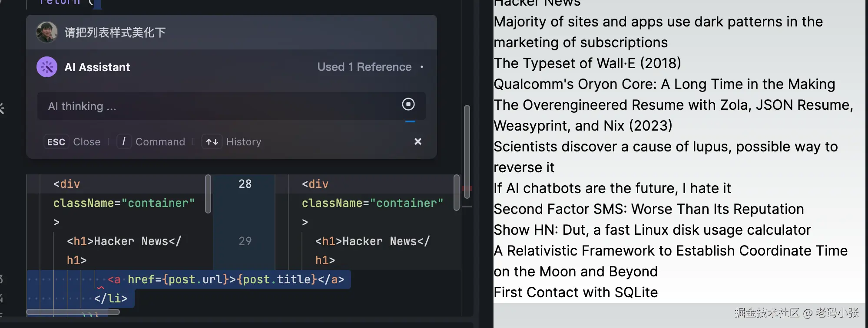Expand the Used 1 Reference details
Screen dimensions: 868x328
(364, 67)
